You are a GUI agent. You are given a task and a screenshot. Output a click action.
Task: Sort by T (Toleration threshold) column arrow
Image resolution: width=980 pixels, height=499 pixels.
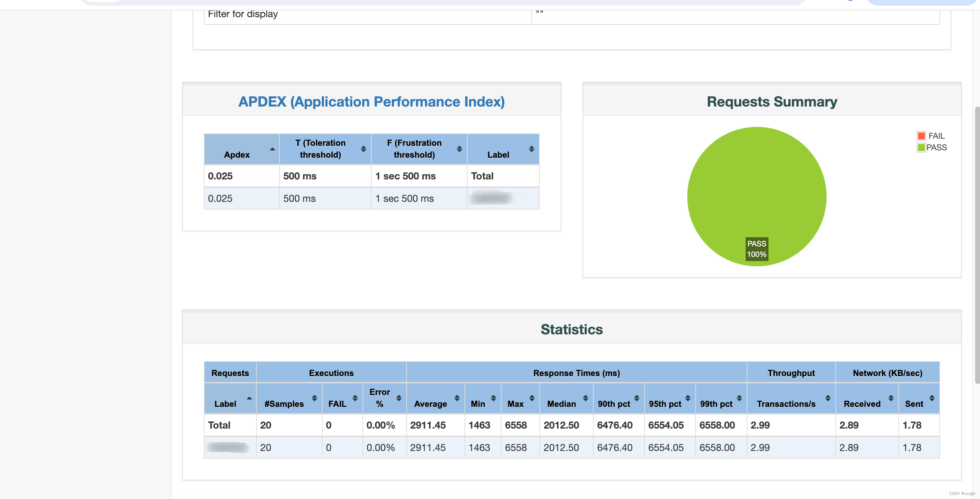point(363,149)
